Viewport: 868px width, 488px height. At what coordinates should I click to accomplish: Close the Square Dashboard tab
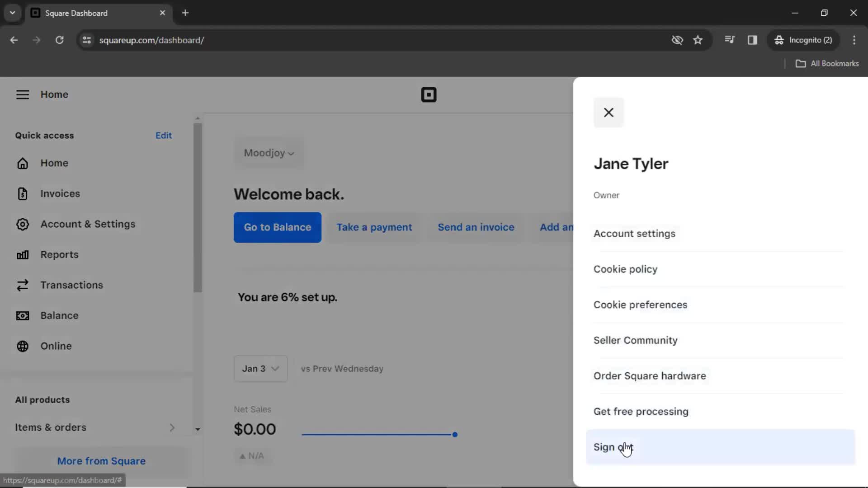pos(162,13)
